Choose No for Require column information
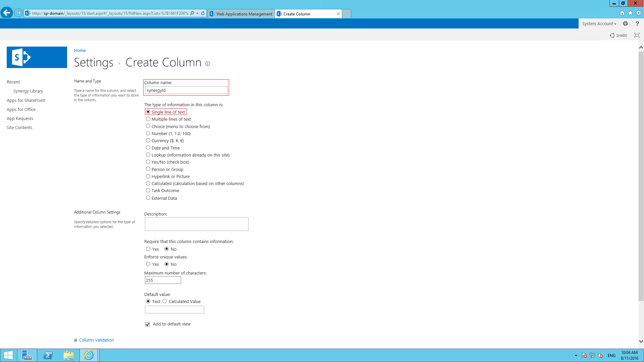644x362 pixels. (166, 249)
